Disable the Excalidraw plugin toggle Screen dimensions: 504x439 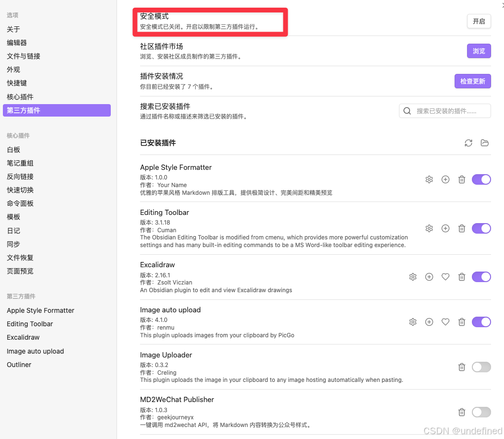tap(481, 277)
